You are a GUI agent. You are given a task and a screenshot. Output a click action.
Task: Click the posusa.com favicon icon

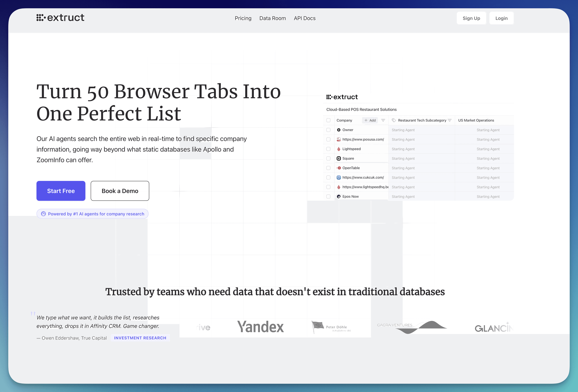pos(339,140)
